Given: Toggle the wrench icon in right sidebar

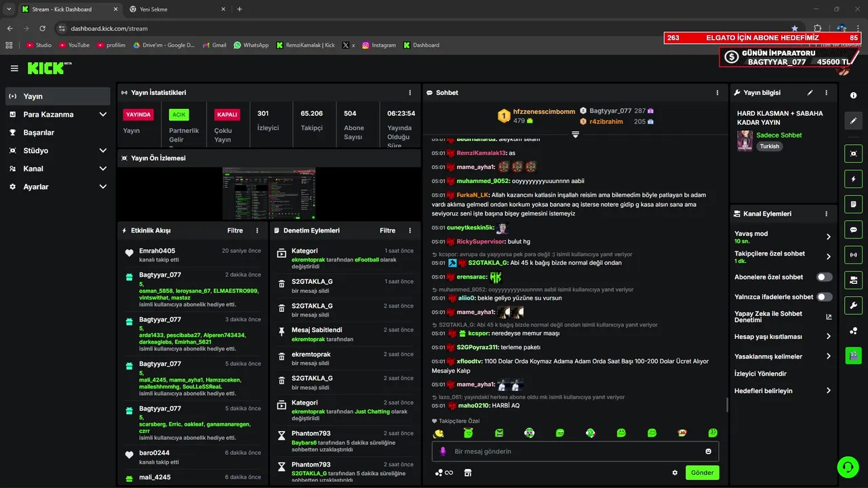Looking at the screenshot, I should (853, 305).
